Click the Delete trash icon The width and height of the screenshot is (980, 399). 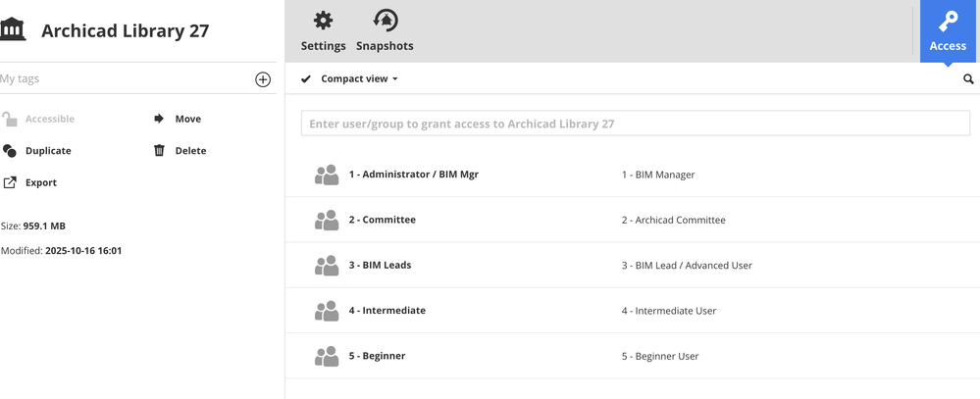(159, 151)
